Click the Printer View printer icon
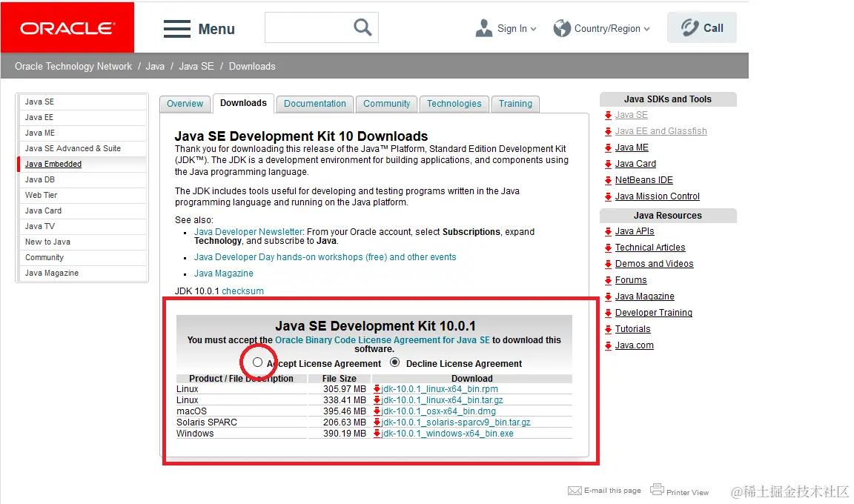The image size is (854, 504). pos(657,489)
